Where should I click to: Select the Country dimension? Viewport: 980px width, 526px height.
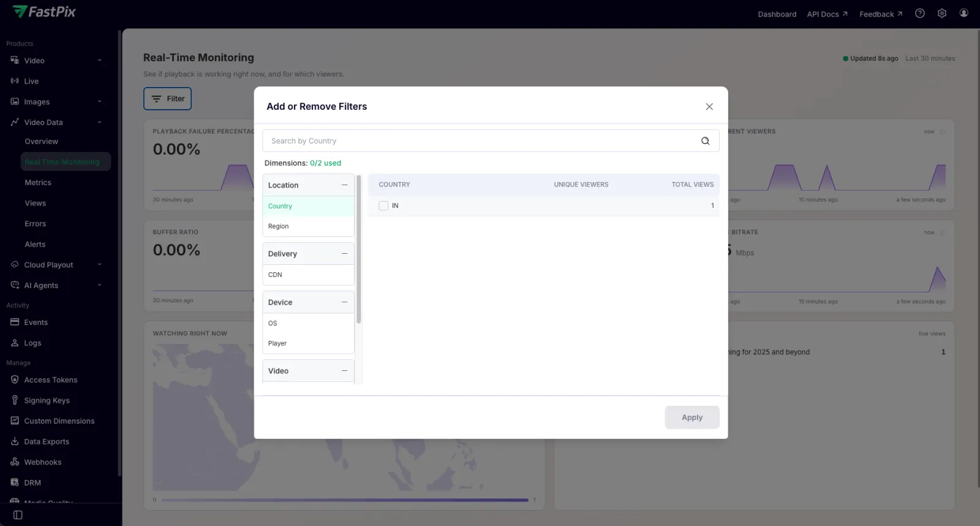tap(308, 206)
